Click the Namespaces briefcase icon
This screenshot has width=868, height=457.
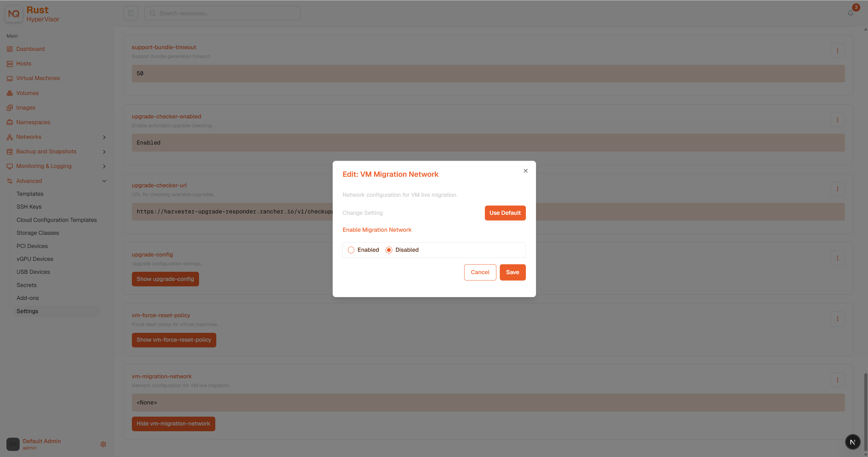[x=9, y=122]
